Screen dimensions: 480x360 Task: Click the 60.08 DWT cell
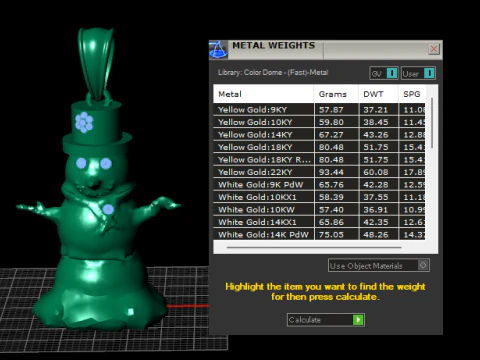(x=378, y=172)
